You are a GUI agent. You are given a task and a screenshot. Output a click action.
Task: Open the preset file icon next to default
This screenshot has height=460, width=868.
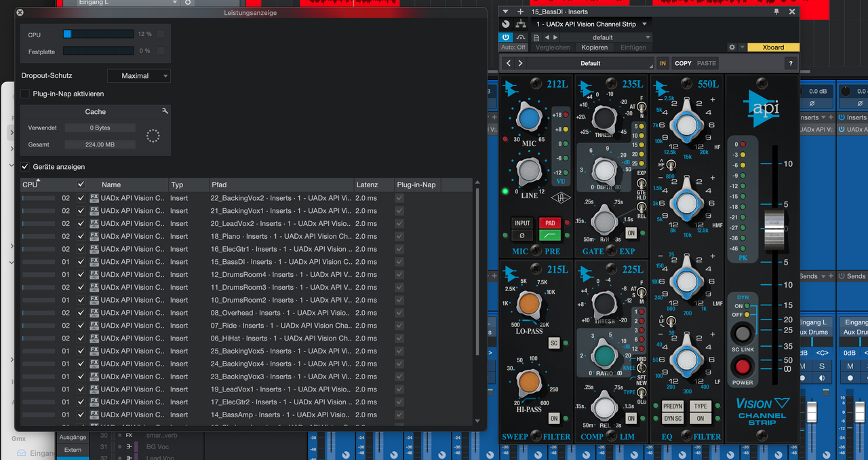coord(536,37)
